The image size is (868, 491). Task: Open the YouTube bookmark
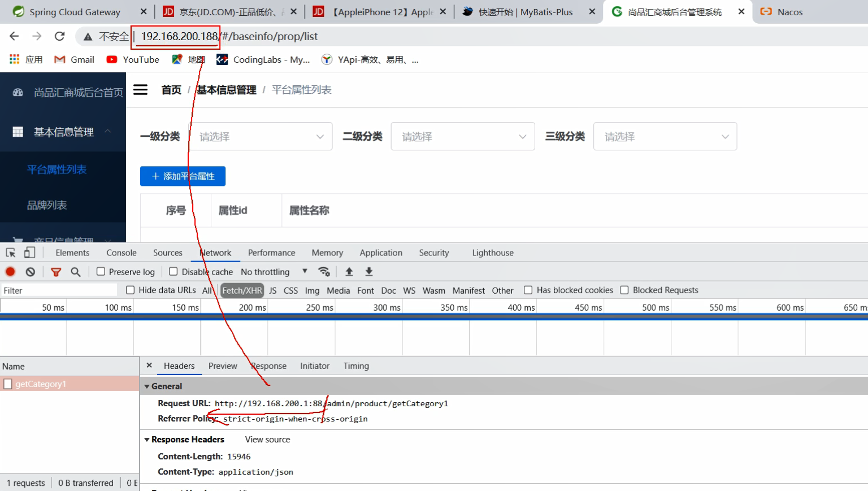(133, 59)
